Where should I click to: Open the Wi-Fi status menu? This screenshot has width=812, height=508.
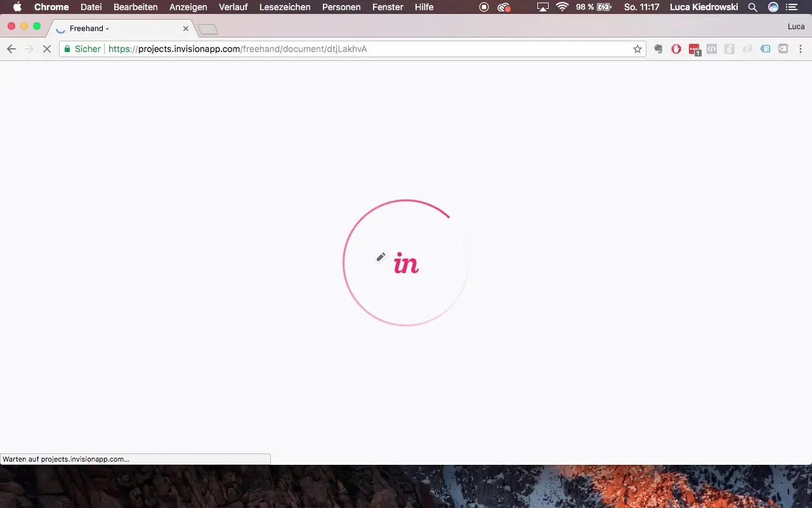562,7
